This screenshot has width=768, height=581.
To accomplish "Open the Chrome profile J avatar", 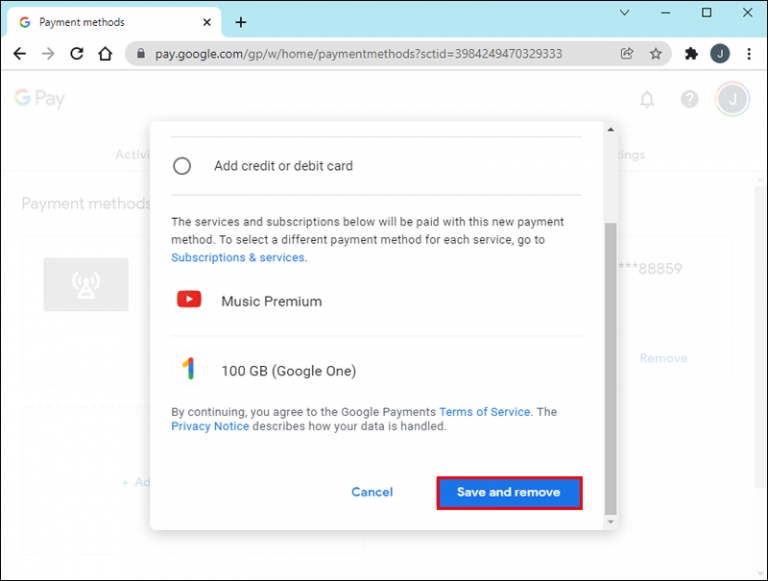I will coord(720,53).
